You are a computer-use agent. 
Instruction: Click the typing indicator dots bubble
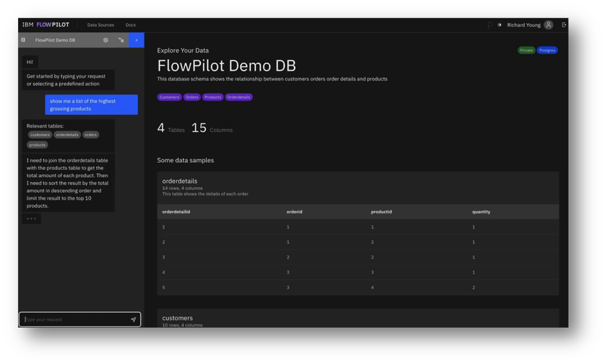click(31, 219)
